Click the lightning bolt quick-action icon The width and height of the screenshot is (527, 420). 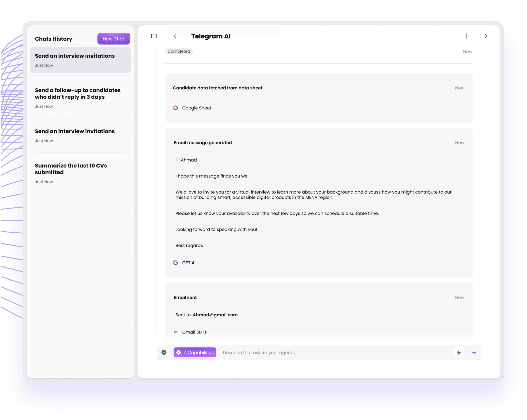pos(459,352)
